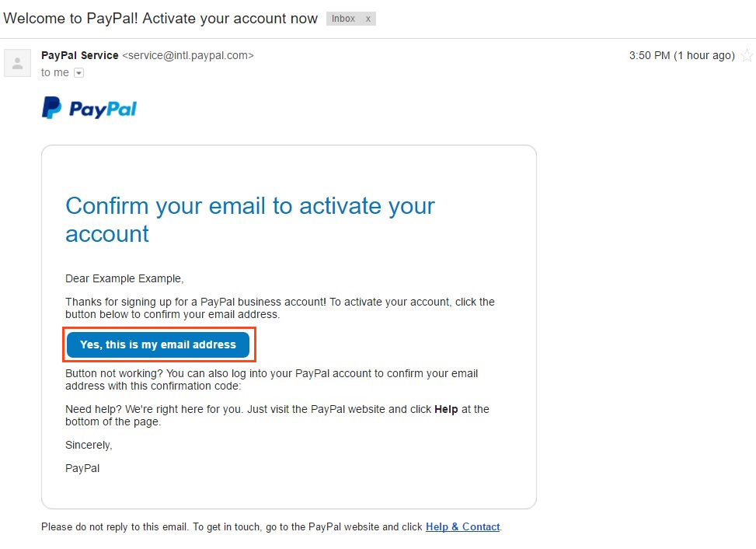Click the 3:50 PM timestamp
756x549 pixels.
click(681, 55)
